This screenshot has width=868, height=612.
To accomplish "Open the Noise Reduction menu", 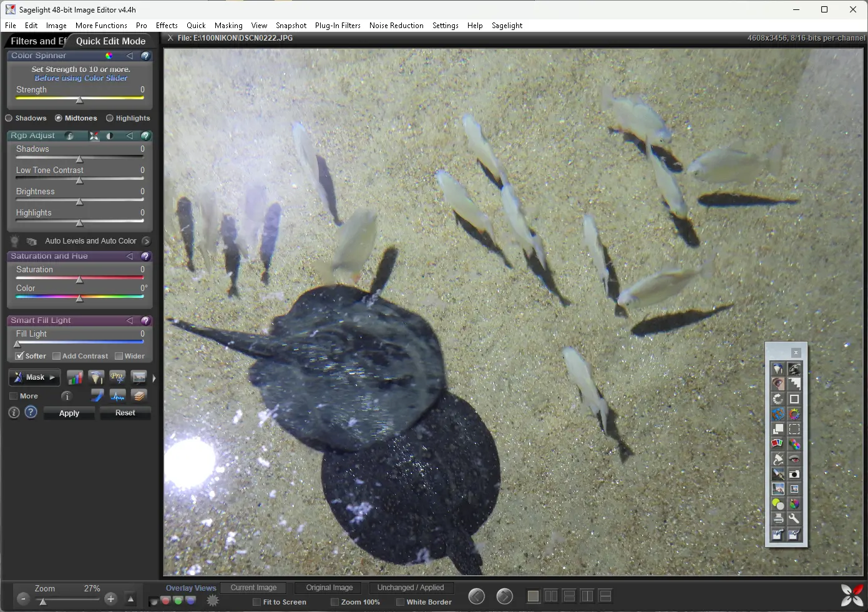I will click(396, 26).
